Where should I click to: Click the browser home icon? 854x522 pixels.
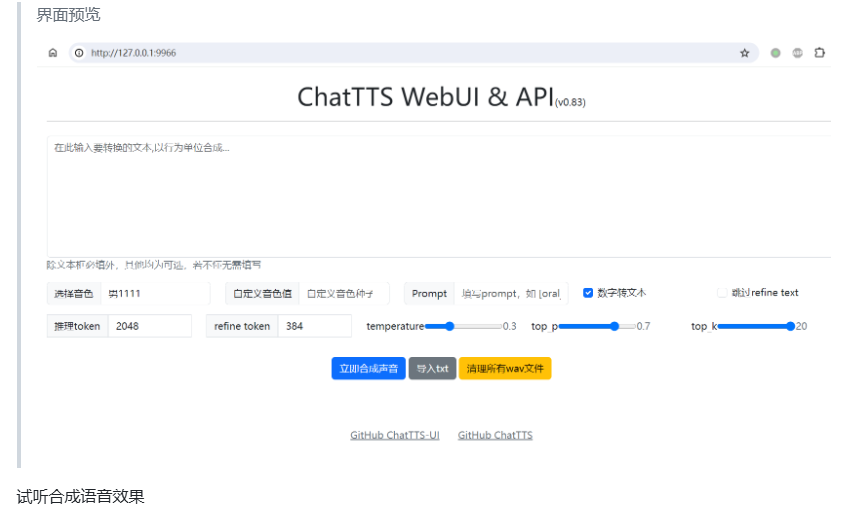(53, 53)
